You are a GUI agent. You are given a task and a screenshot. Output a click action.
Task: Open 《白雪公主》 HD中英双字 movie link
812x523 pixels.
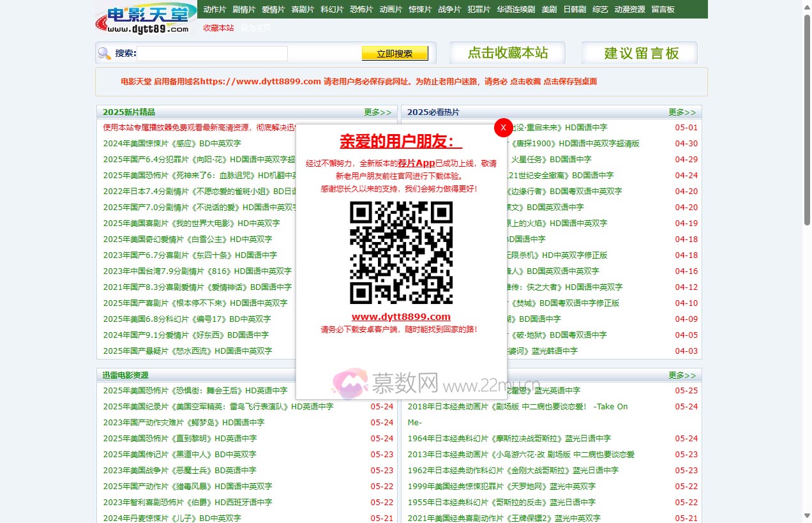188,239
